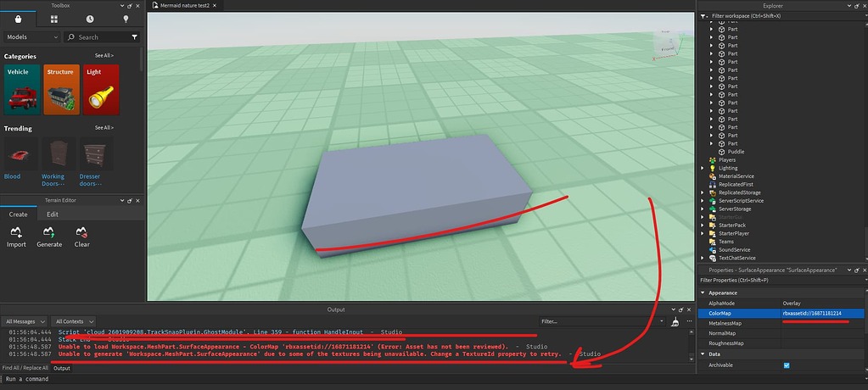The image size is (868, 390).
Task: Open the Light category card
Action: click(x=101, y=90)
